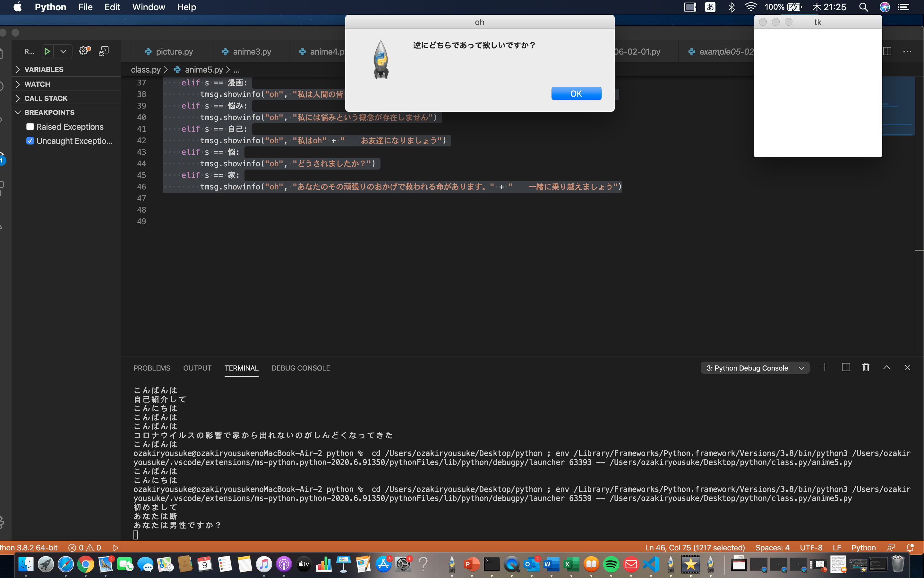Open Siri from the menu bar
Viewport: 924px width, 578px height.
pos(885,7)
